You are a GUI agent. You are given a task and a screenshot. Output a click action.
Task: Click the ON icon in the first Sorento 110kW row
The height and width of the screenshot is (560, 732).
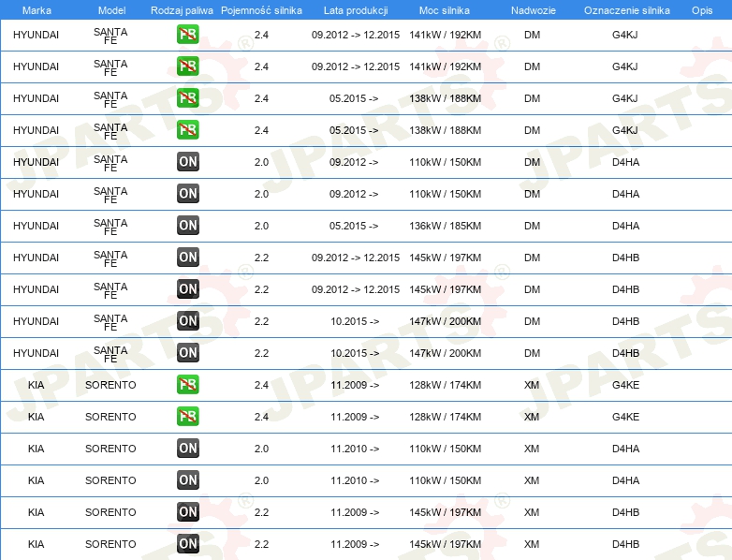188,449
